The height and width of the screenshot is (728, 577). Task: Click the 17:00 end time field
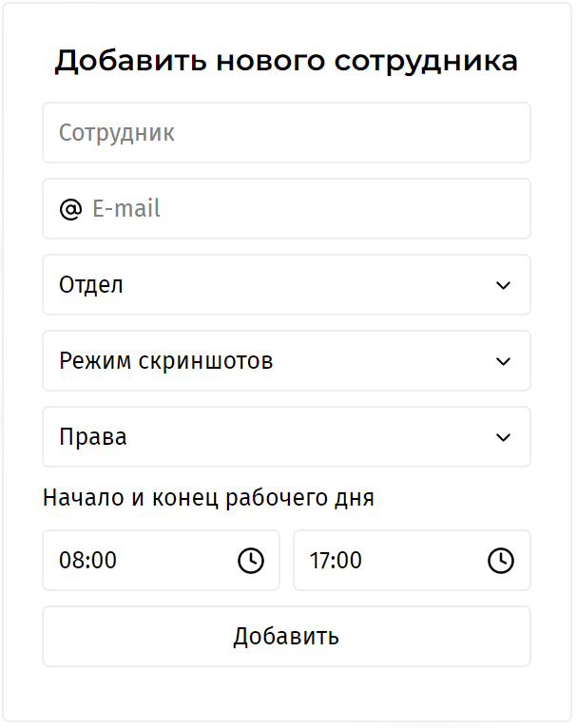(412, 561)
